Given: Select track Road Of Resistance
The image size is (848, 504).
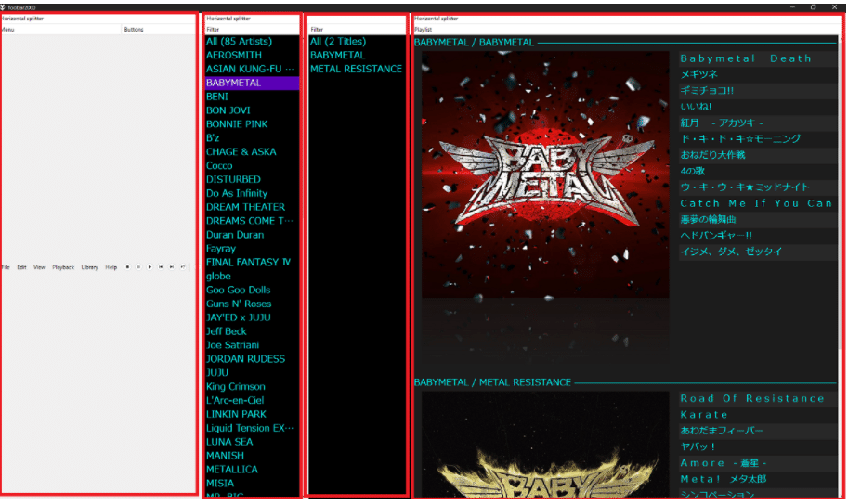Looking at the screenshot, I should (x=758, y=399).
